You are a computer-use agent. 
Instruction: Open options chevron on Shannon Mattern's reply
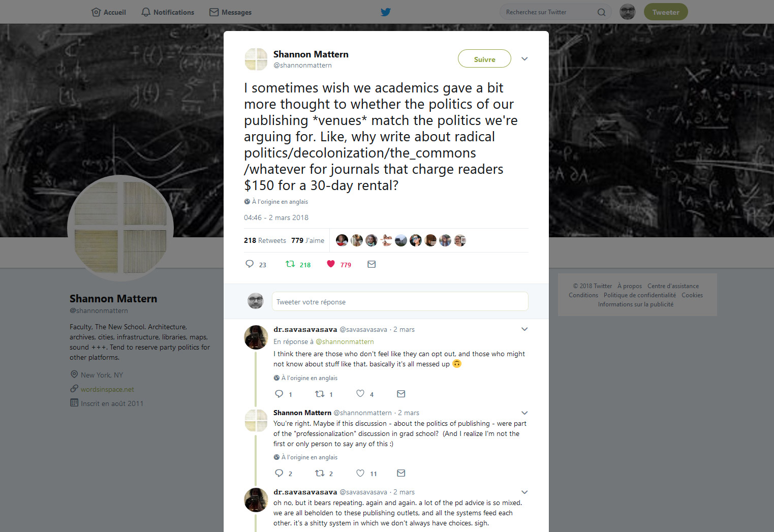524,413
